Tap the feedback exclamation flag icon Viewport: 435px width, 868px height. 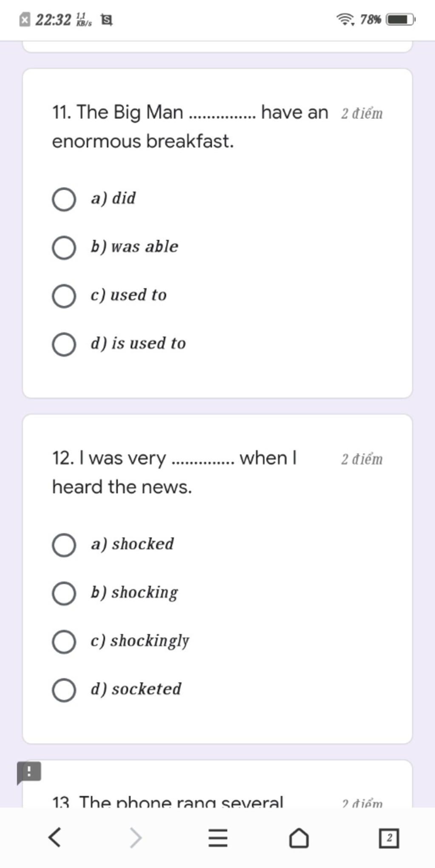point(29,772)
